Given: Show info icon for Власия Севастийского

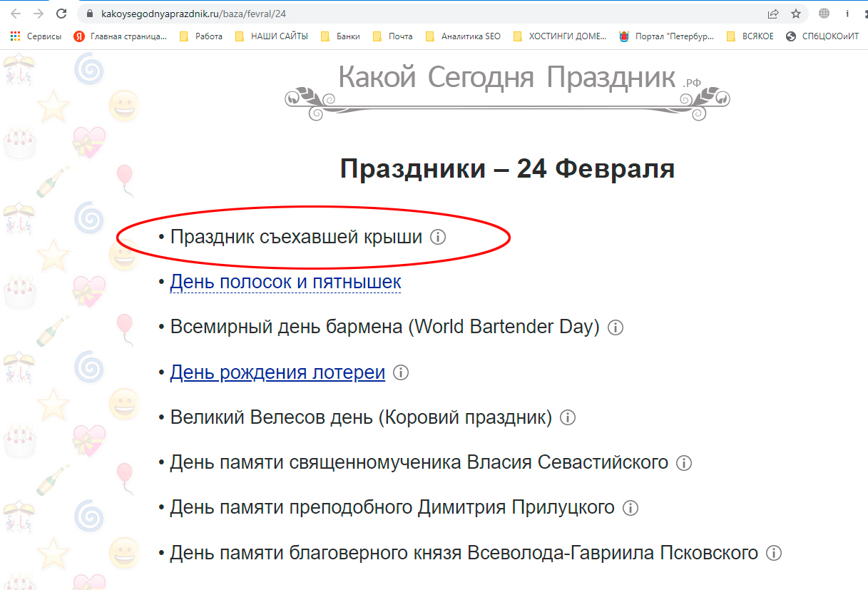Looking at the screenshot, I should coord(684,463).
